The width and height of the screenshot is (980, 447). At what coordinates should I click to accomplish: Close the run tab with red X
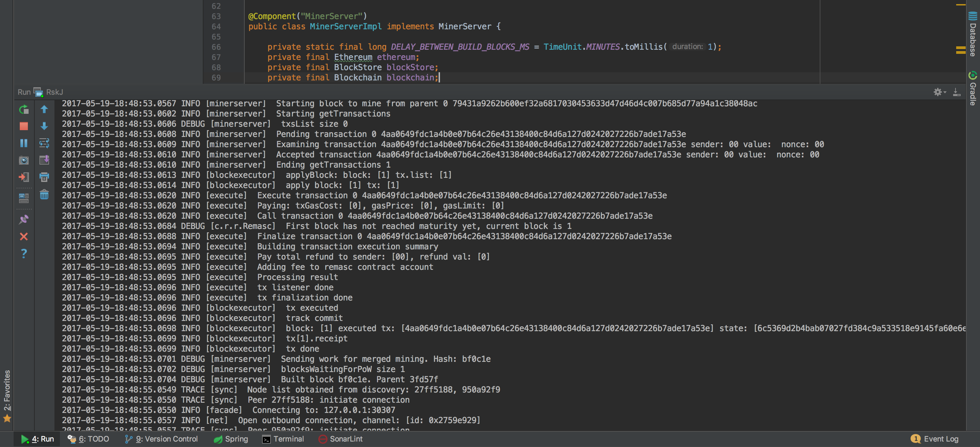23,236
